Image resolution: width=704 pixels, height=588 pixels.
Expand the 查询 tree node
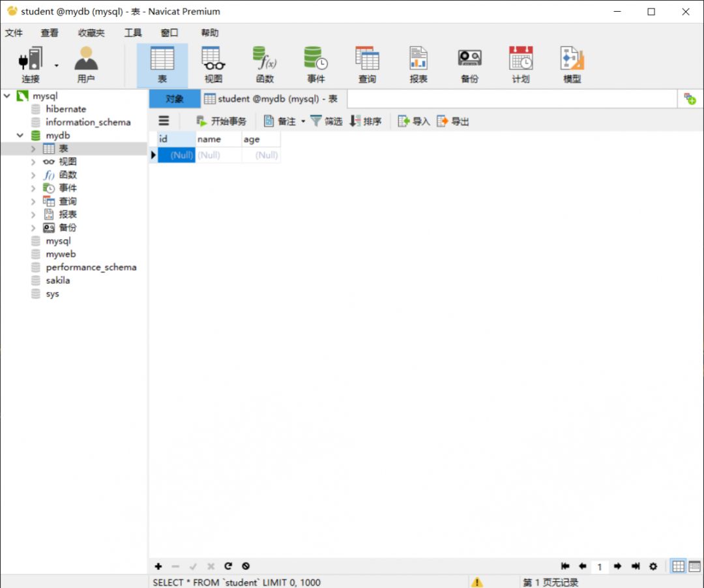tap(33, 201)
